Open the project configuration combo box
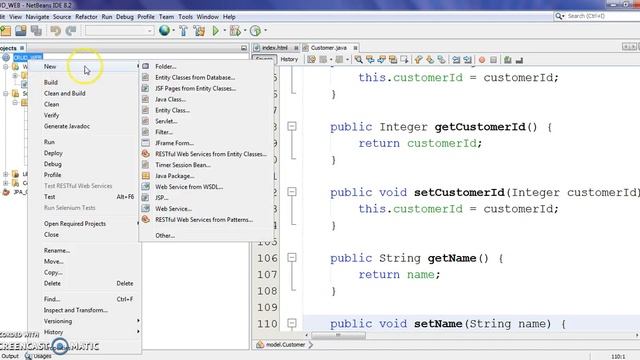Image resolution: width=640 pixels, height=360 pixels. (x=119, y=31)
